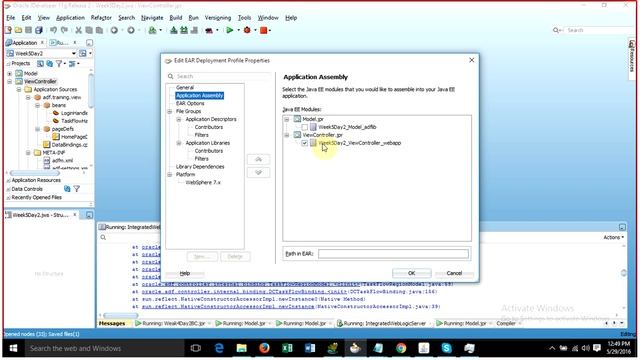Screen dimensions: 640x360
Task: Open the Versioning menu
Action: point(218,18)
